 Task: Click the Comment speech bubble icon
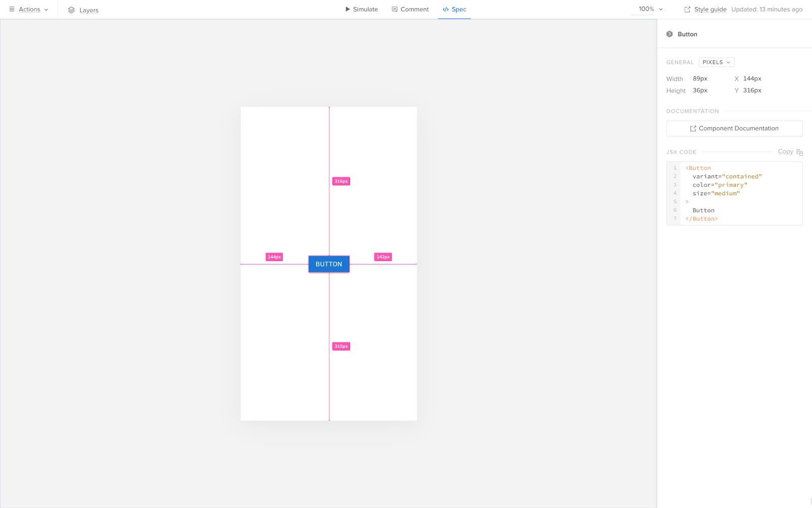click(394, 9)
